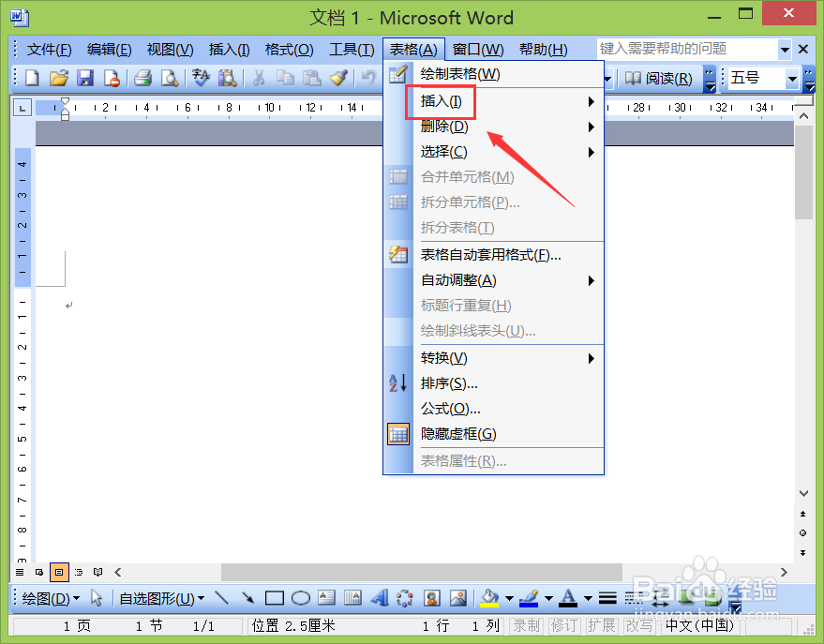Screen dimensions: 824x644
Task: Insert a diagram or organization chart
Action: 405,598
